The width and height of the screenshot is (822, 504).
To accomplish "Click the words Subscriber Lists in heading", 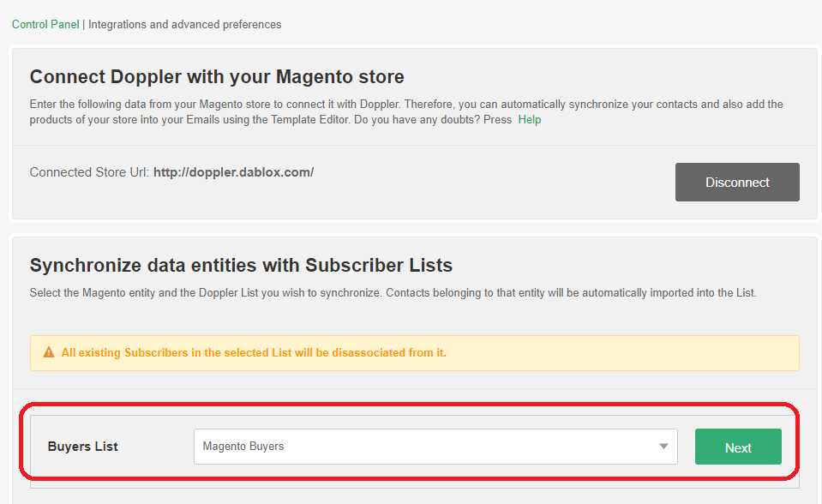I will pos(379,266).
